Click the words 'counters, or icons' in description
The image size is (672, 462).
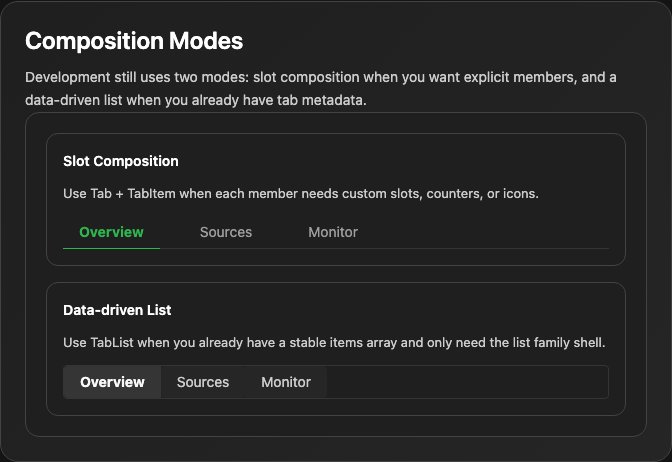click(x=482, y=194)
